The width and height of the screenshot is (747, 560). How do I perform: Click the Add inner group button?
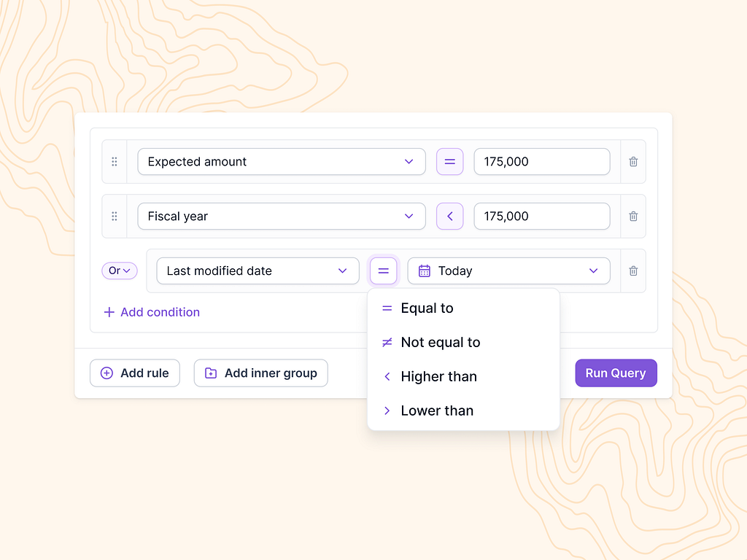coord(260,373)
